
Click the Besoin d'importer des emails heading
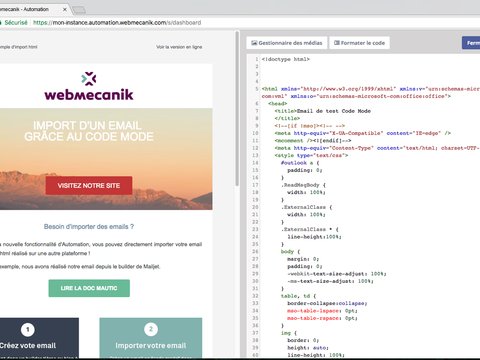pyautogui.click(x=89, y=227)
